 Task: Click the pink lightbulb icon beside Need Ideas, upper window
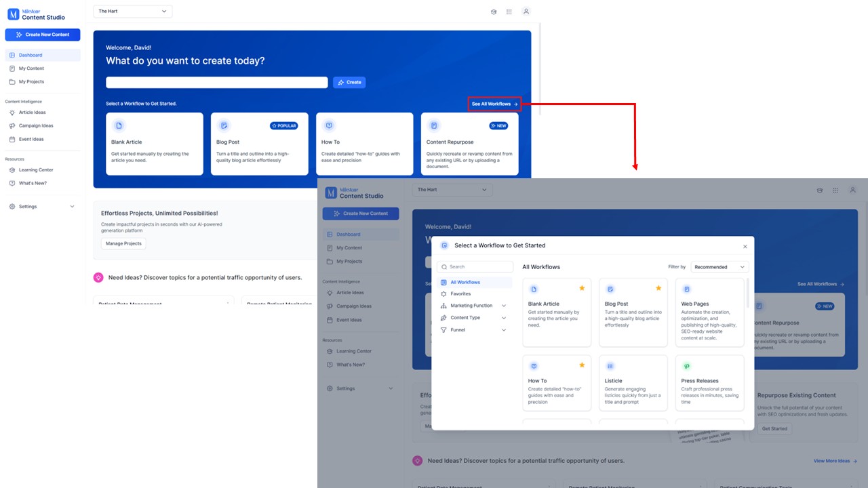pyautogui.click(x=98, y=277)
